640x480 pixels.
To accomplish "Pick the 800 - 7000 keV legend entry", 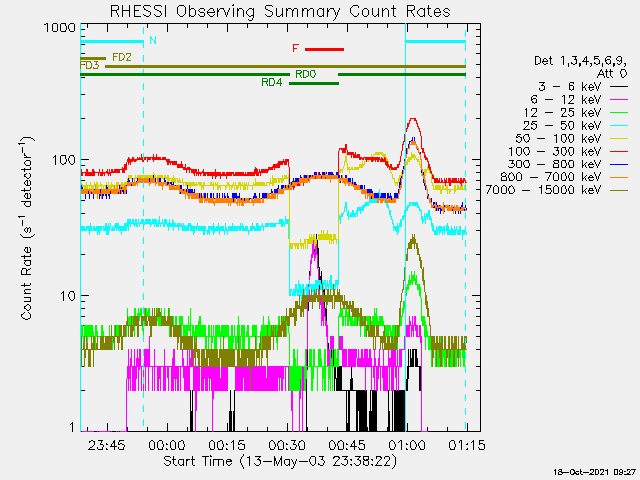I will point(564,177).
